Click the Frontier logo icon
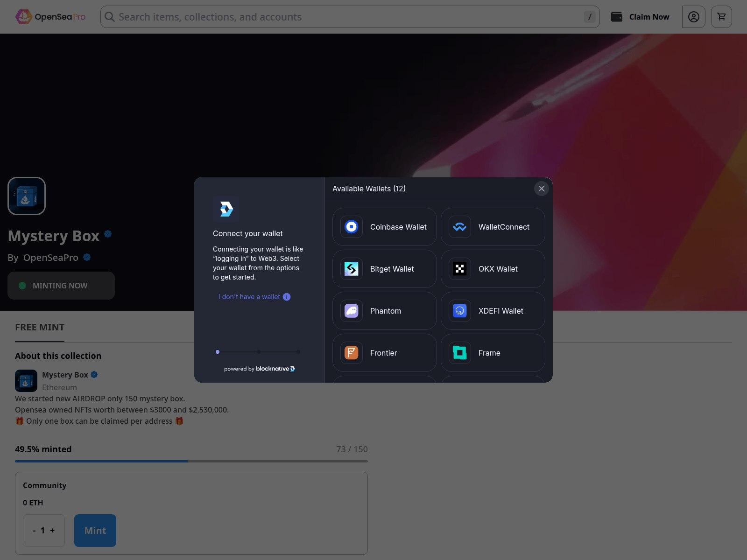Image resolution: width=747 pixels, height=560 pixels. click(x=352, y=353)
